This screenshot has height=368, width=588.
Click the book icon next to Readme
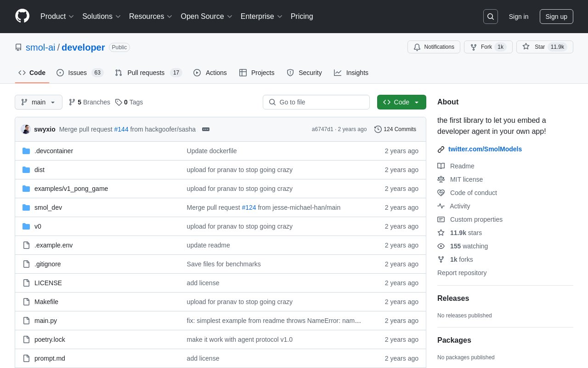point(441,166)
